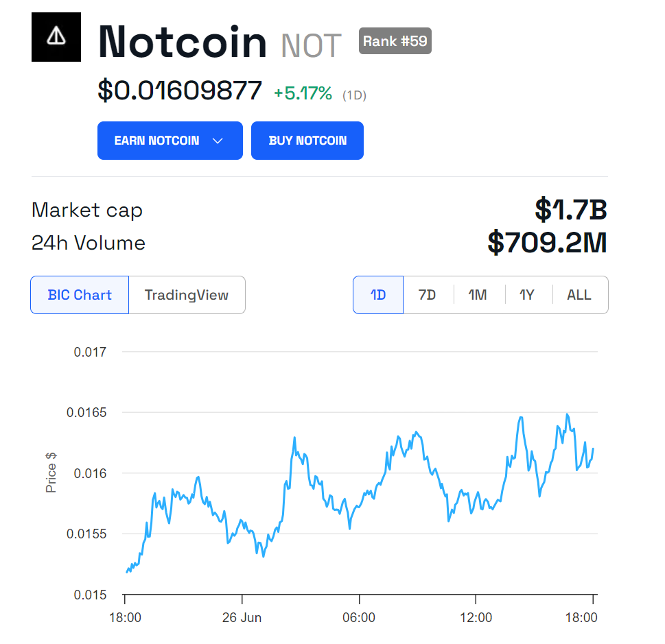
Task: Switch to the BIC Chart tab
Action: pos(80,295)
